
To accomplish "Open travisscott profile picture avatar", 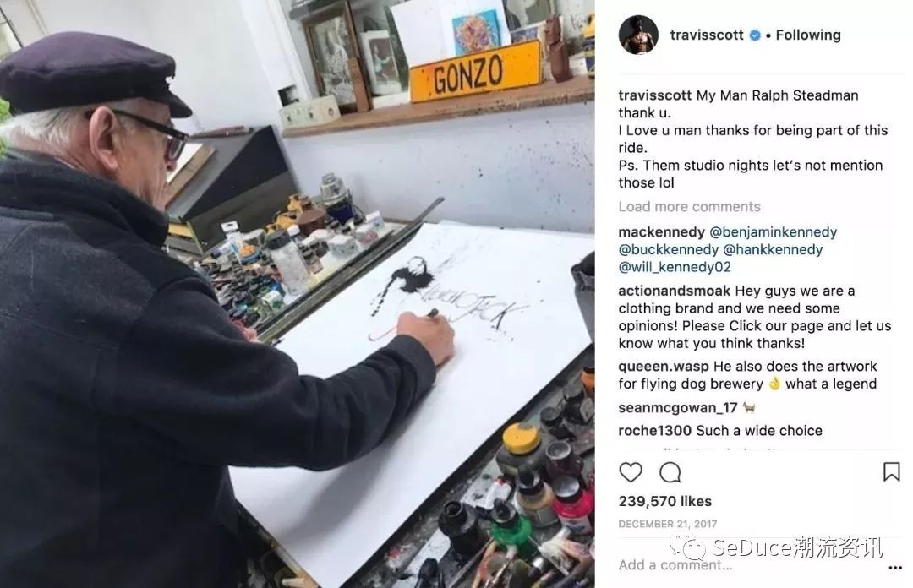I will click(639, 35).
